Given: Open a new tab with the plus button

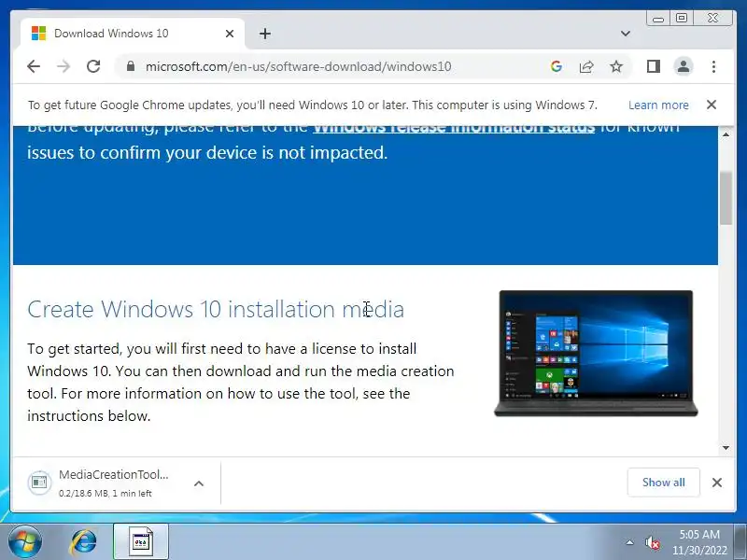Looking at the screenshot, I should [265, 34].
